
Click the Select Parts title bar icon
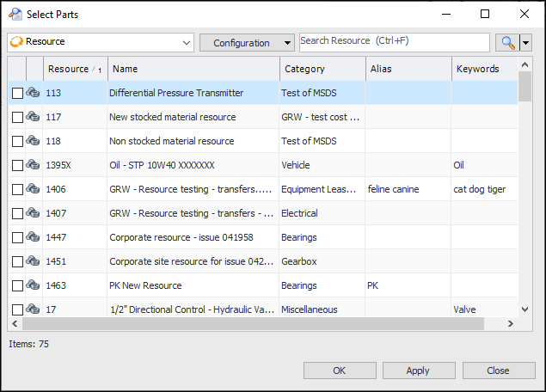pos(15,14)
